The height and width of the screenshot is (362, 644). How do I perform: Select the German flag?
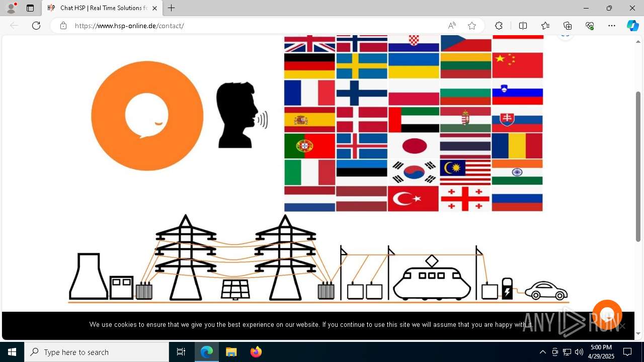[x=309, y=66]
